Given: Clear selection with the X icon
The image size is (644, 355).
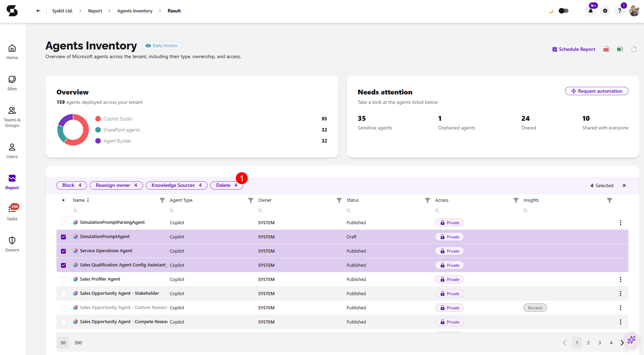Looking at the screenshot, I should tap(624, 185).
